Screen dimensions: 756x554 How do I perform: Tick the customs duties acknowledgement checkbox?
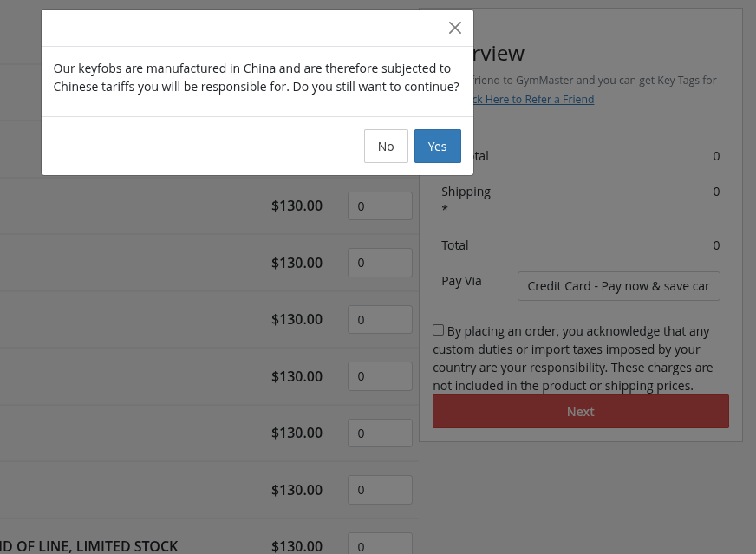coord(439,330)
